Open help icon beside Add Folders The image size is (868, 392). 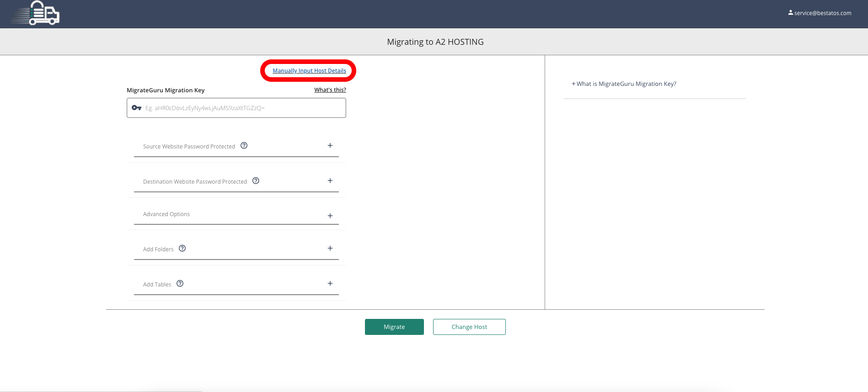[182, 249]
